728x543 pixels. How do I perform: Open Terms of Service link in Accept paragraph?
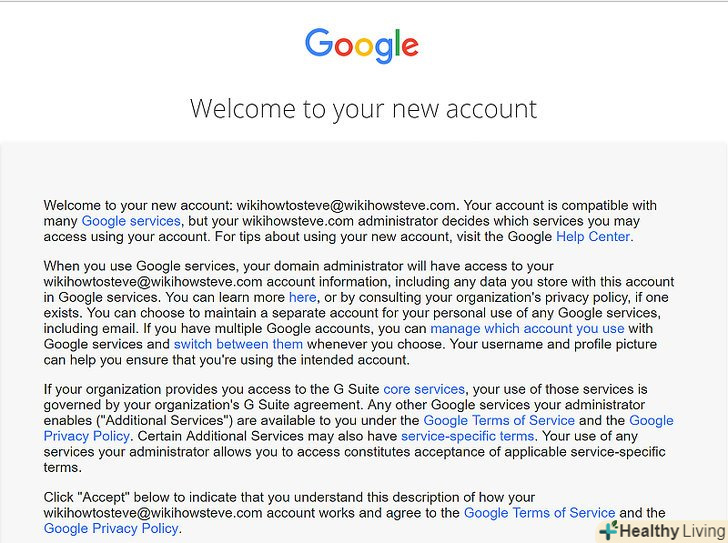(x=539, y=512)
